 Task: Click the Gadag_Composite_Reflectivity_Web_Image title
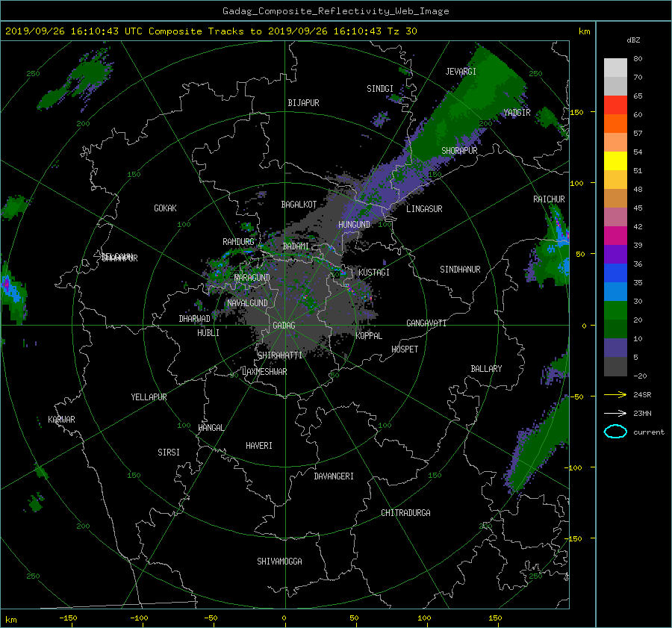(335, 11)
